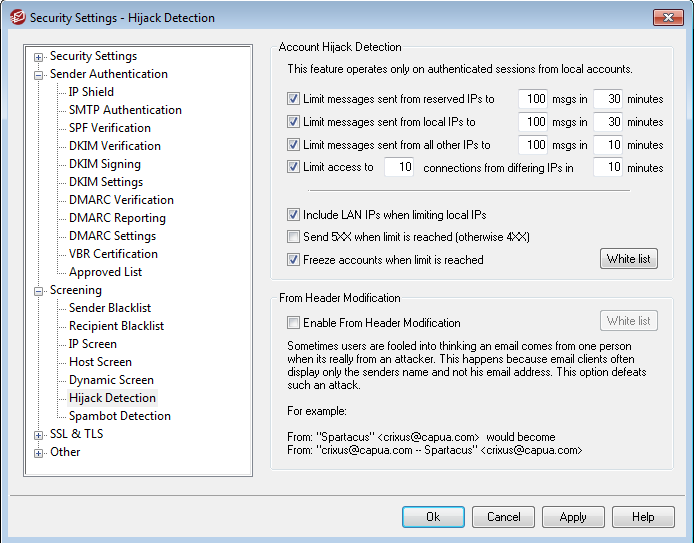This screenshot has height=543, width=695.
Task: Uncheck Limit messages sent from reserved IPs
Action: point(293,98)
